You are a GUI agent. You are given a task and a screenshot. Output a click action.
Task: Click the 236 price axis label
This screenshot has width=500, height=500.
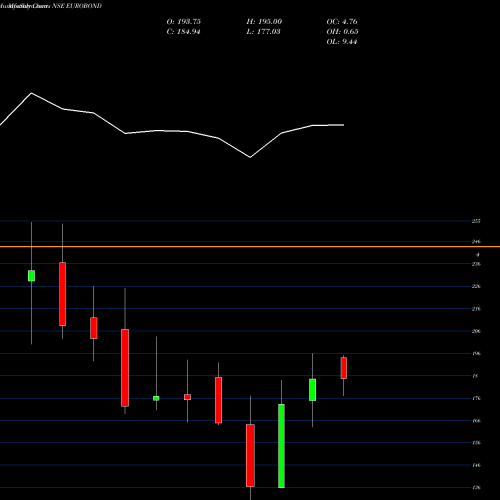pos(476,264)
